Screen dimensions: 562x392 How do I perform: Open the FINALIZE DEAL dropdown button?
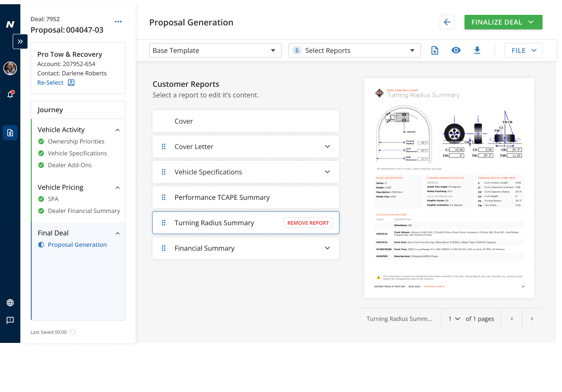[503, 22]
